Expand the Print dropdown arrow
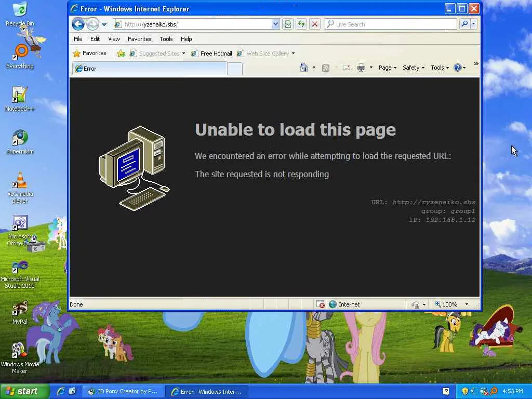 371,68
